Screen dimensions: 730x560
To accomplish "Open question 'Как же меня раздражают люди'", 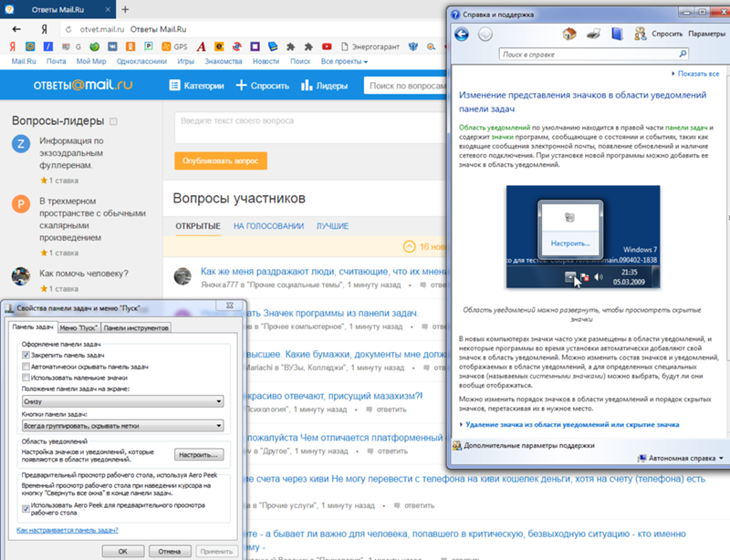I will click(x=323, y=272).
